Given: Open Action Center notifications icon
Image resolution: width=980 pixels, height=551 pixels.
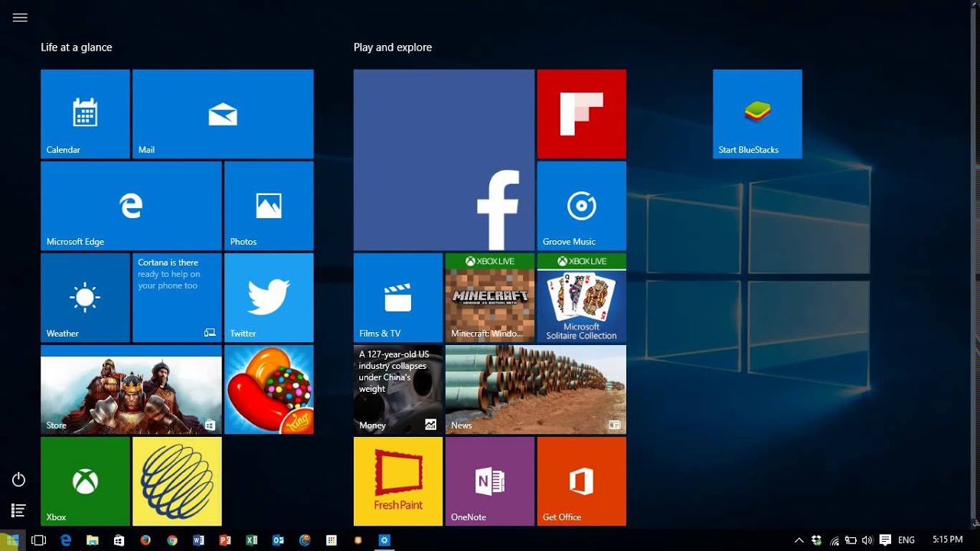Looking at the screenshot, I should coord(886,540).
